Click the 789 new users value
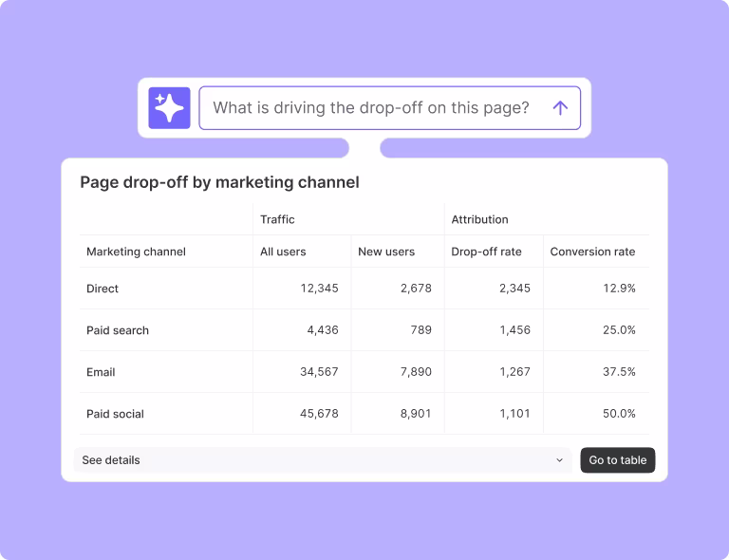 tap(421, 330)
